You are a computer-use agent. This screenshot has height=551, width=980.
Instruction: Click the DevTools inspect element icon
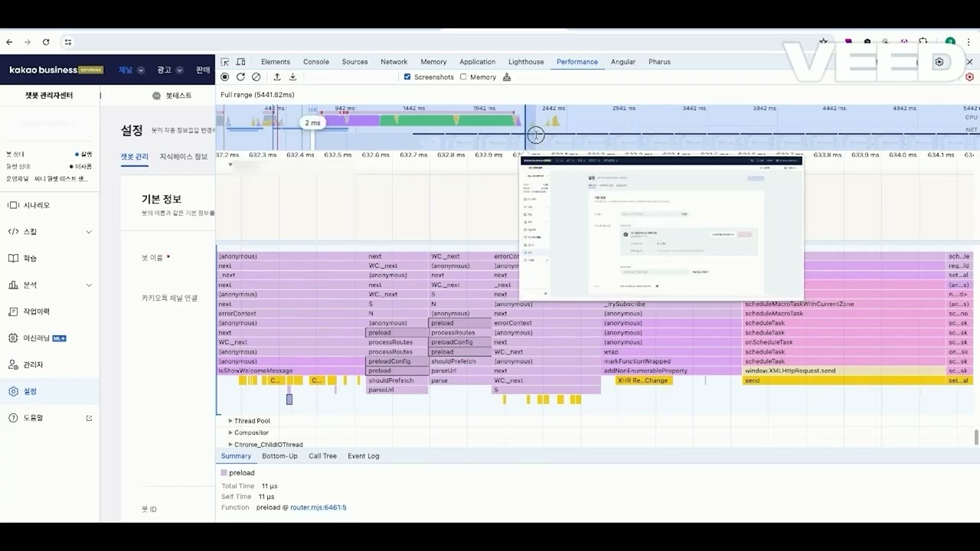pyautogui.click(x=225, y=62)
